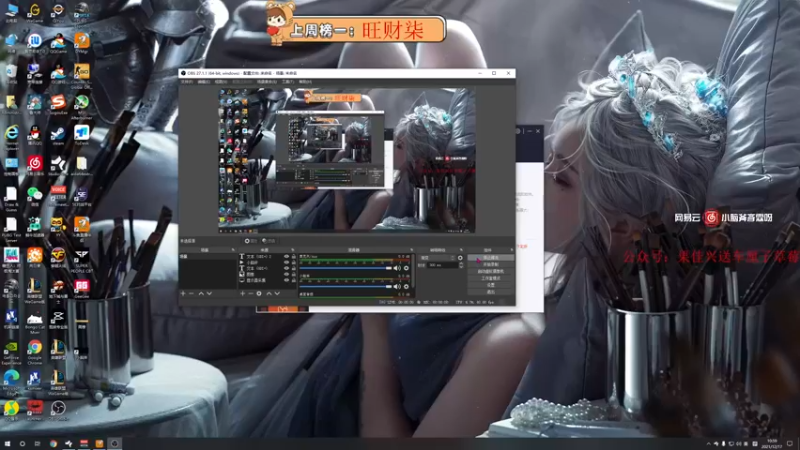Click 开始录制 start recording button
800x450 pixels.
[x=491, y=264]
